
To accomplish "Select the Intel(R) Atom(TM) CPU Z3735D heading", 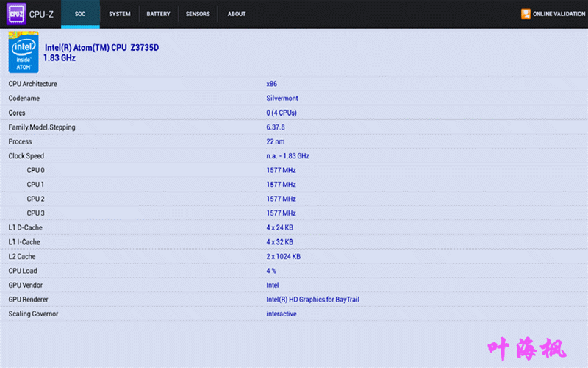I will 101,48.
